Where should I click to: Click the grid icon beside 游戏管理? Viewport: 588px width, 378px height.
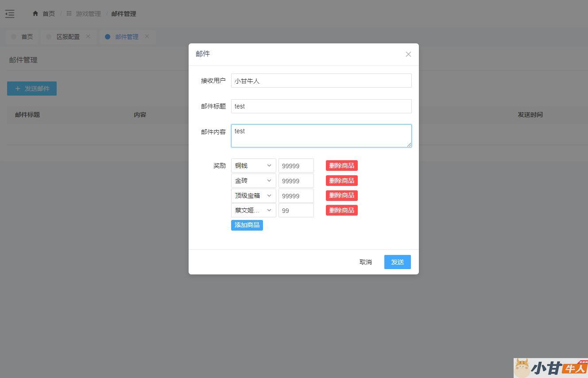[x=69, y=14]
